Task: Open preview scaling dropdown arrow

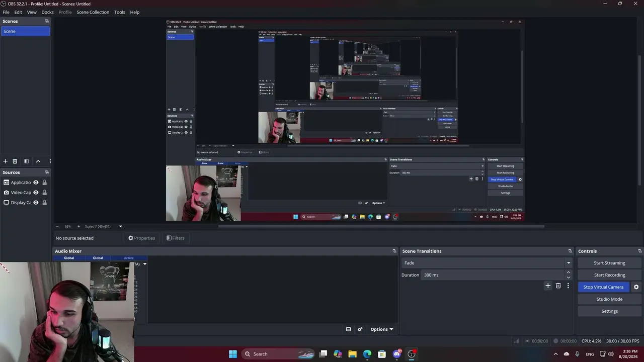Action: click(120, 226)
